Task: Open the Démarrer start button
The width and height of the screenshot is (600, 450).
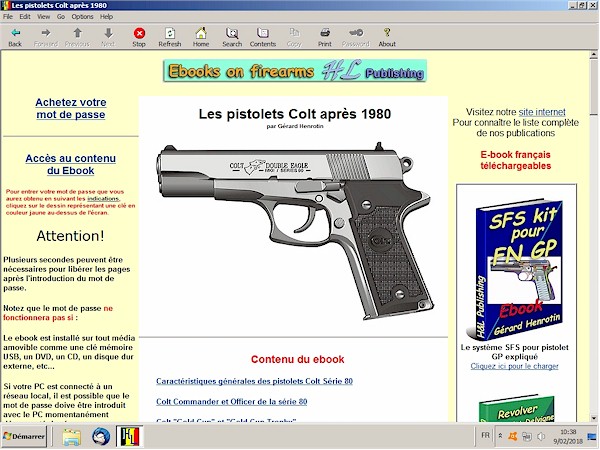Action: (x=24, y=436)
